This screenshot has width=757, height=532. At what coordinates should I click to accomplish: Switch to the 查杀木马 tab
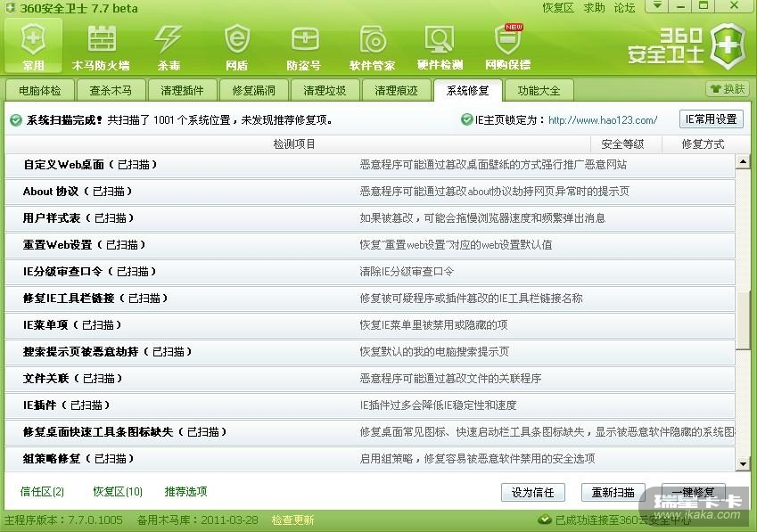tap(111, 90)
